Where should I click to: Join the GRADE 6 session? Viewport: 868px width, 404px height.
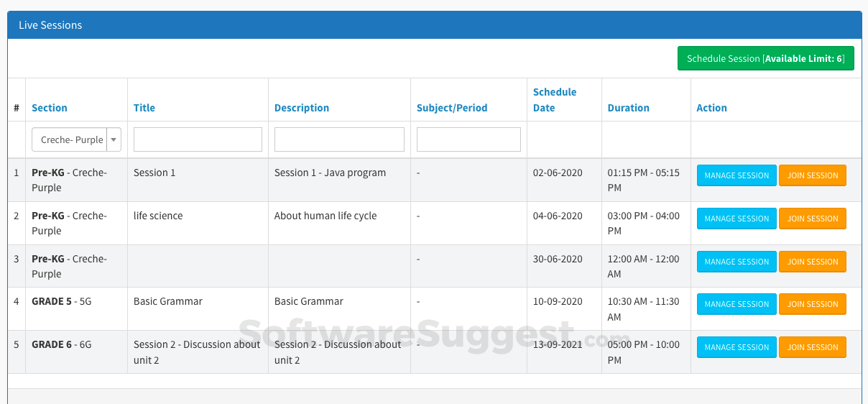[813, 347]
